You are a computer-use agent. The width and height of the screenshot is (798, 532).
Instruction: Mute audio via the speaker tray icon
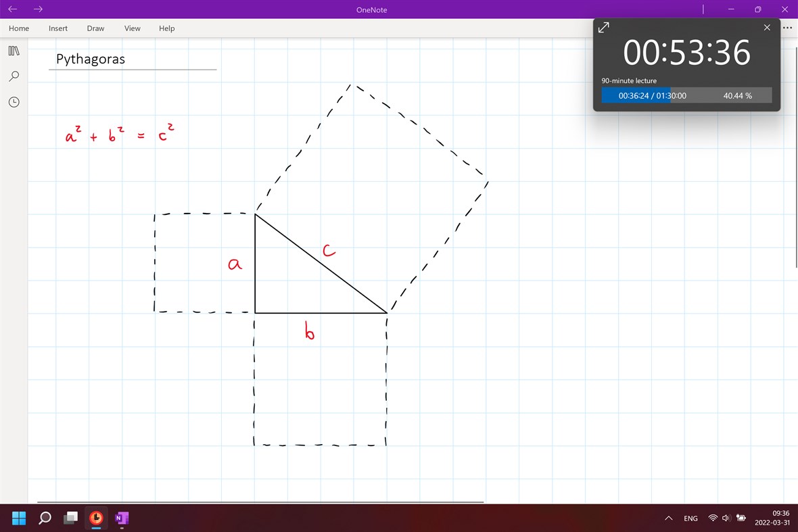(726, 518)
